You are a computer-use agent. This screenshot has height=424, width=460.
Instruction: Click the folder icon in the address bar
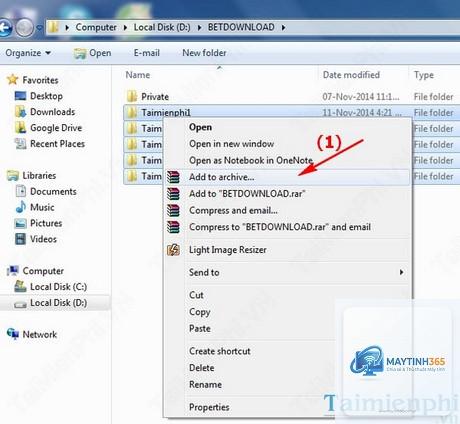(53, 27)
